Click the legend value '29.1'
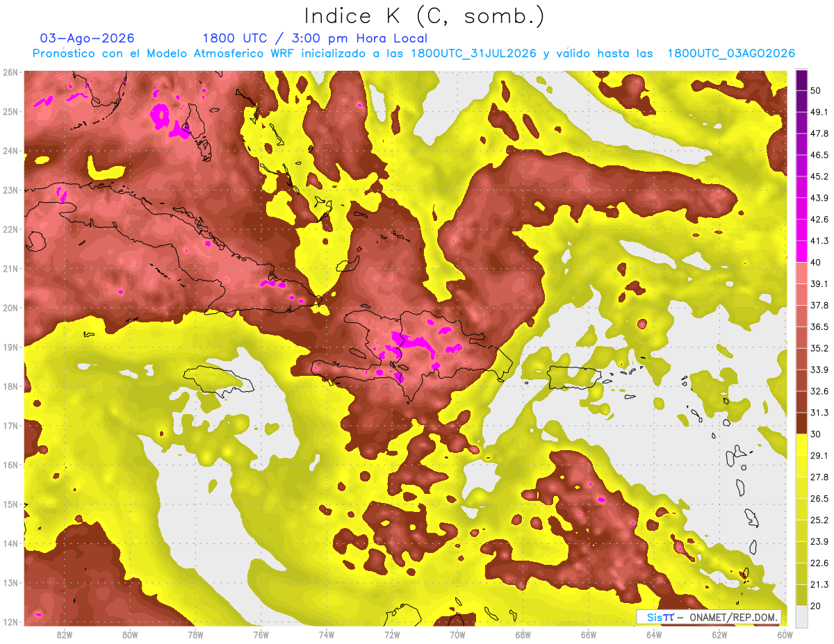 coord(820,455)
